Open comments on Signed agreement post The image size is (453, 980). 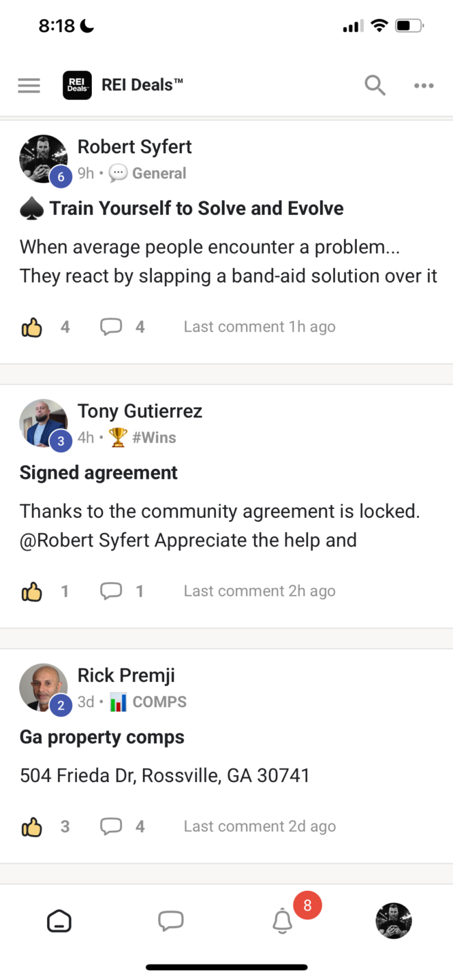click(112, 591)
